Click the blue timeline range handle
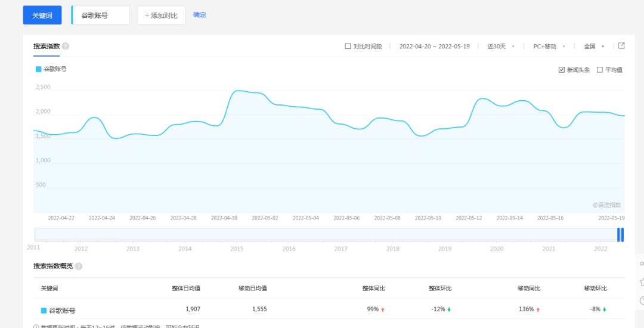The width and height of the screenshot is (644, 328). click(621, 234)
